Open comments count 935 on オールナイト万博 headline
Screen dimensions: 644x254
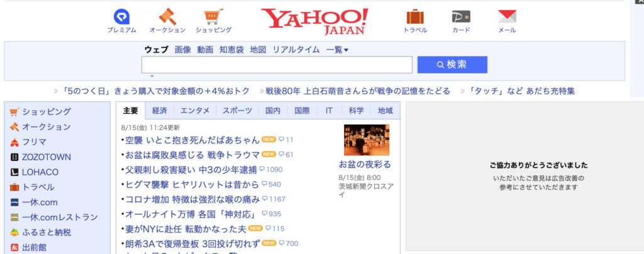[x=272, y=214]
